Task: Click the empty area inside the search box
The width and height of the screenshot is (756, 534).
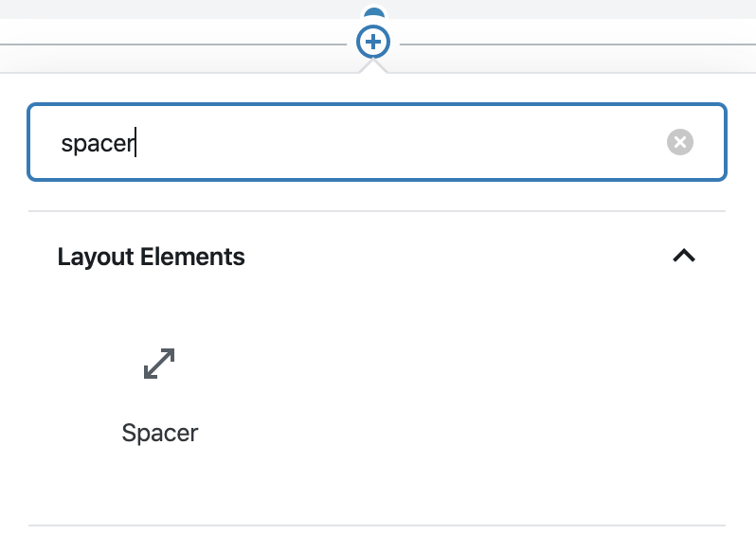Action: click(x=400, y=142)
